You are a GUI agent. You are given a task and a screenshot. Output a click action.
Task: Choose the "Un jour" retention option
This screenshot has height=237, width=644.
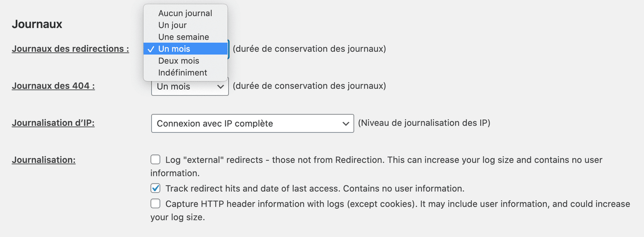(x=172, y=25)
